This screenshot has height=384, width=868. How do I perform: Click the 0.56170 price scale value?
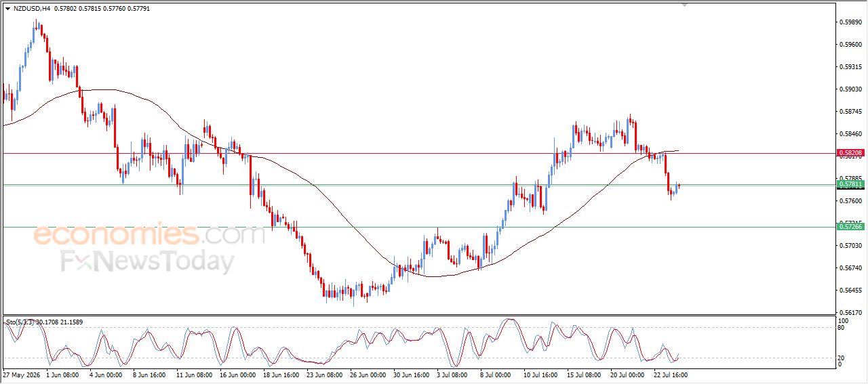pyautogui.click(x=851, y=313)
